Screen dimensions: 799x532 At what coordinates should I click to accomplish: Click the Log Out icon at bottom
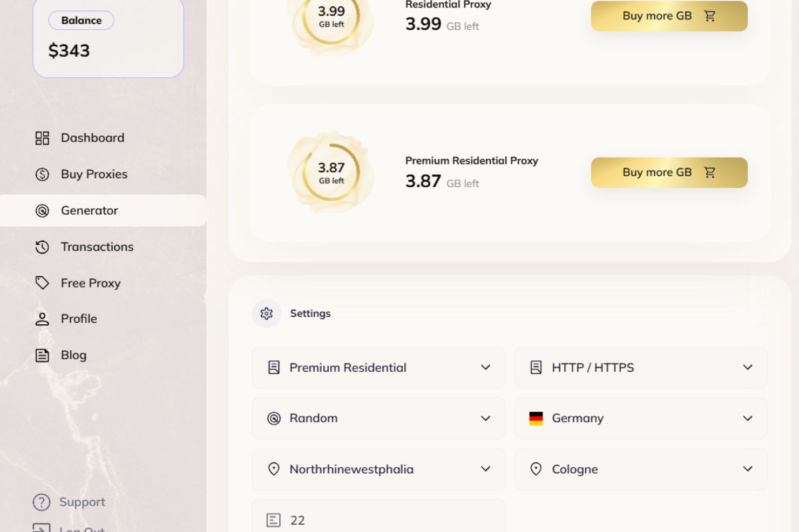pyautogui.click(x=42, y=528)
